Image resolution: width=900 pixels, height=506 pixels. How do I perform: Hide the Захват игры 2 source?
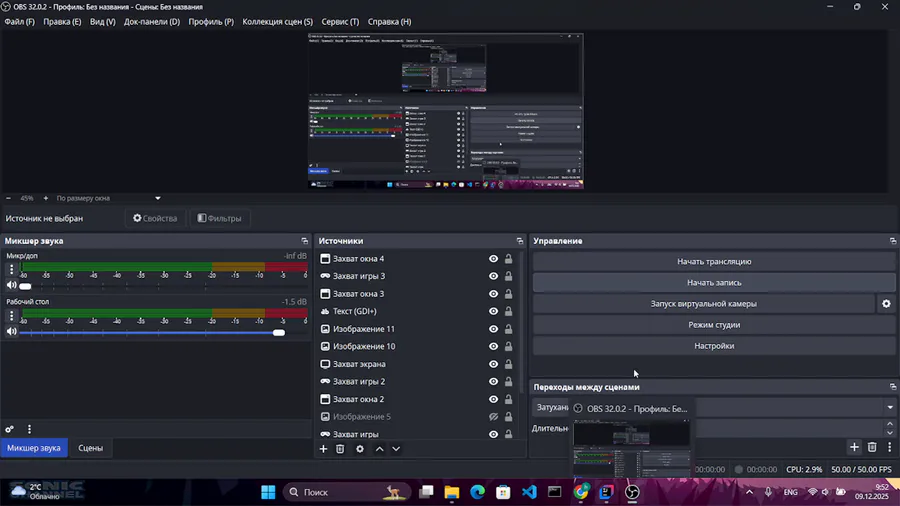click(x=493, y=382)
